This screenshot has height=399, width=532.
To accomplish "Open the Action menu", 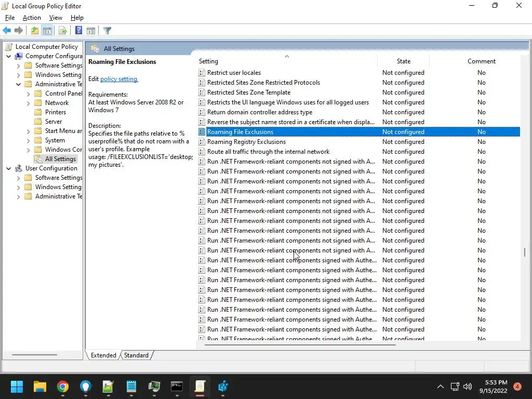I will click(x=32, y=18).
